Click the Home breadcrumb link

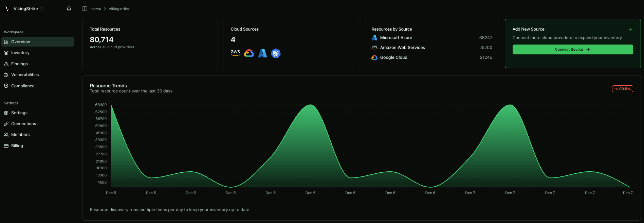95,9
